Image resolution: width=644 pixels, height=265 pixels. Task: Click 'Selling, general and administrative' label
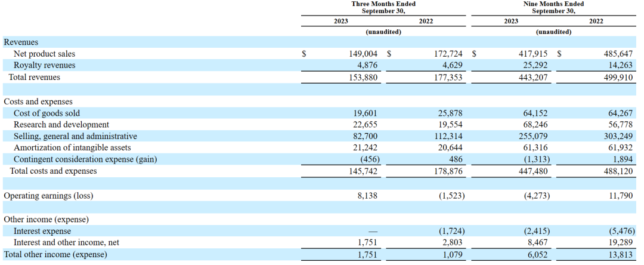click(75, 136)
